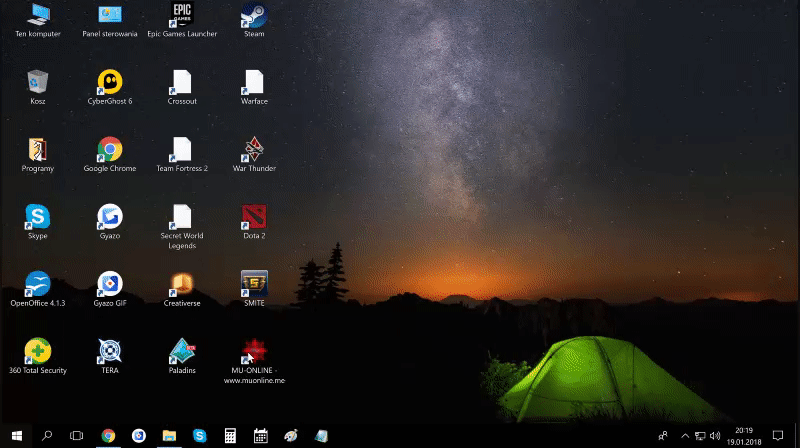This screenshot has height=448, width=800.
Task: Open the Action Center notifications icon
Action: point(778,436)
